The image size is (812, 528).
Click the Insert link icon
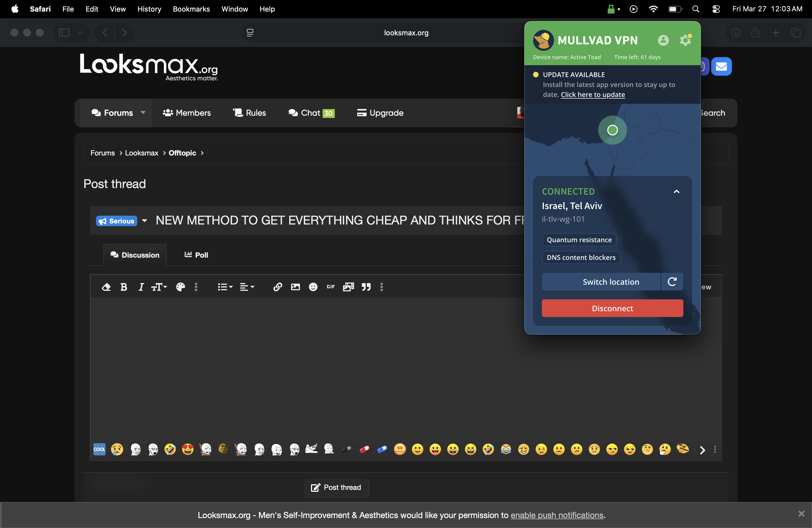pyautogui.click(x=277, y=287)
